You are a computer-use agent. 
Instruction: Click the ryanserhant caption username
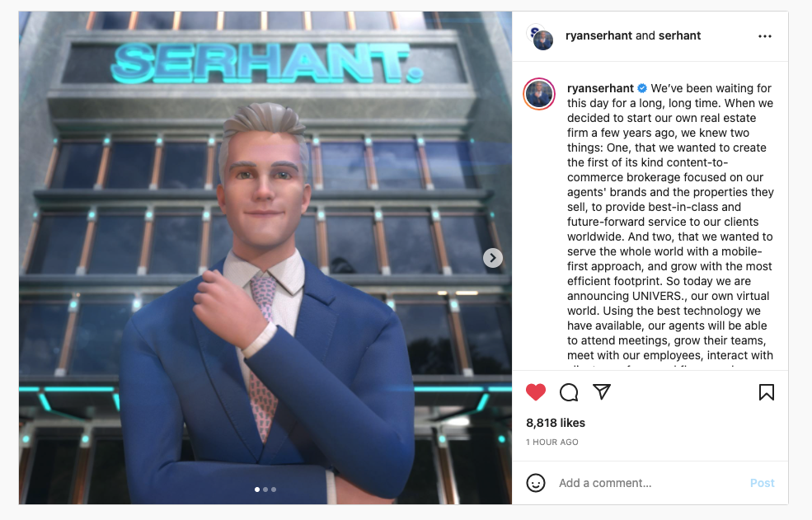600,88
